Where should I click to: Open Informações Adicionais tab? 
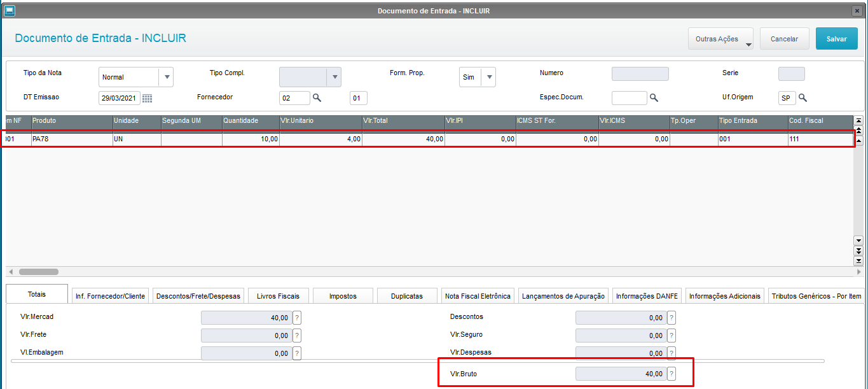(724, 296)
